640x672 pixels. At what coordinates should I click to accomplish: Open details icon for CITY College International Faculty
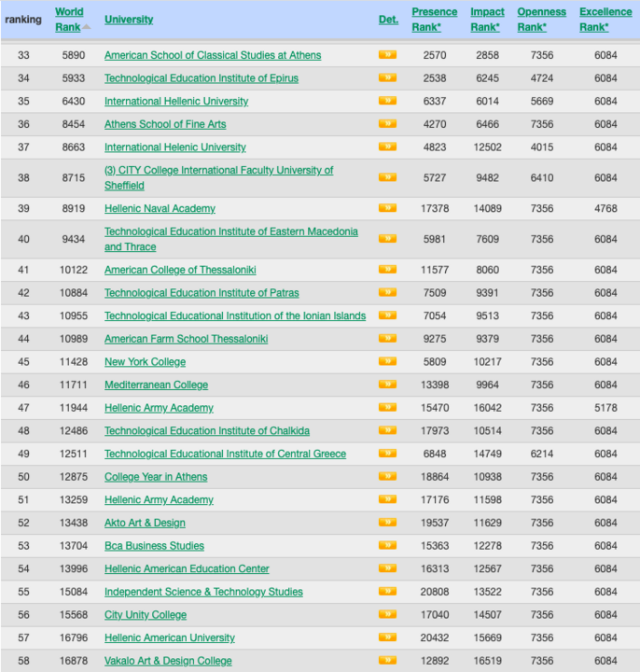click(x=387, y=177)
